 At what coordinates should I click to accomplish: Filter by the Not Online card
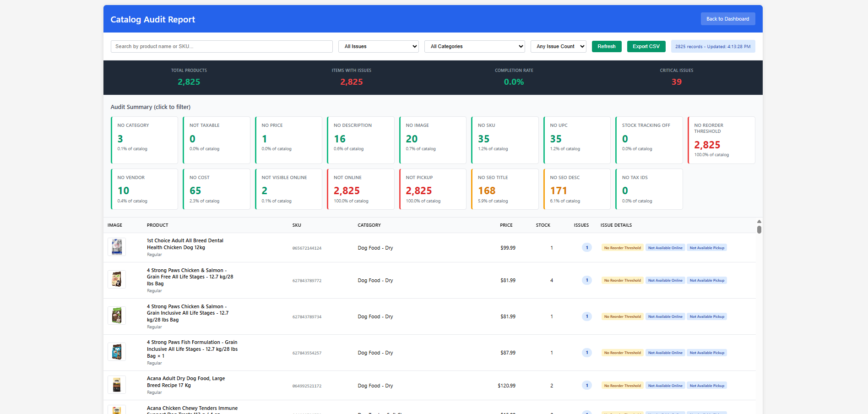click(361, 189)
